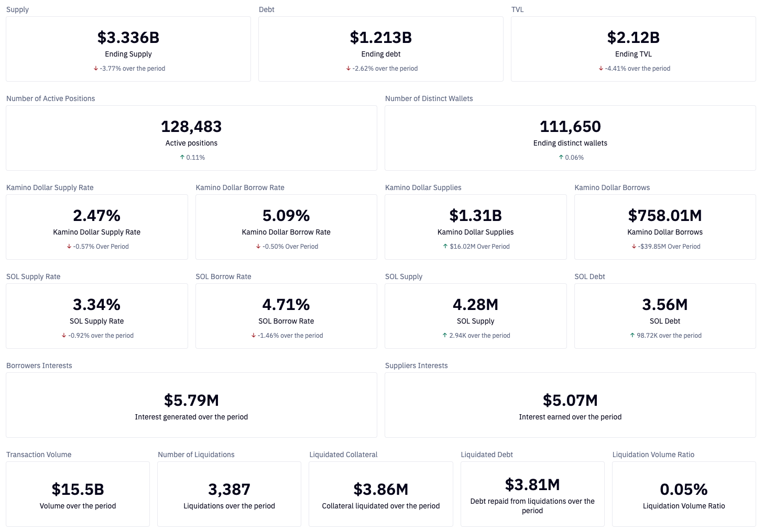Select the $5.79M borrowers interest figure

(191, 401)
